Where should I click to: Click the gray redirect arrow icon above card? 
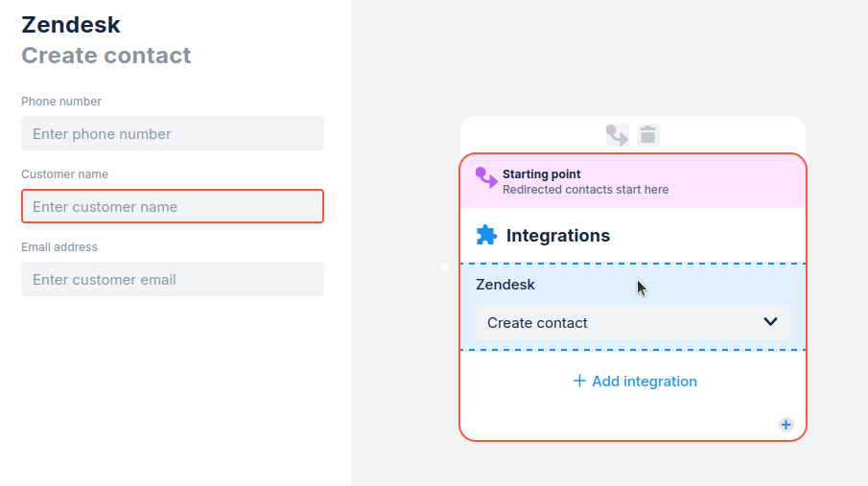click(x=617, y=135)
